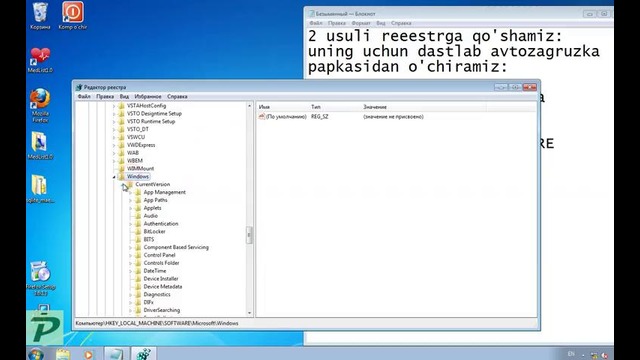This screenshot has height=360, width=640.
Task: Expand the VSTO Runtime Setup key
Action: [114, 122]
